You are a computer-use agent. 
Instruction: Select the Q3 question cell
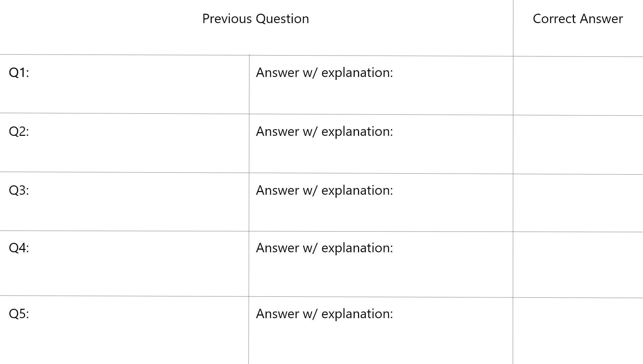[125, 202]
